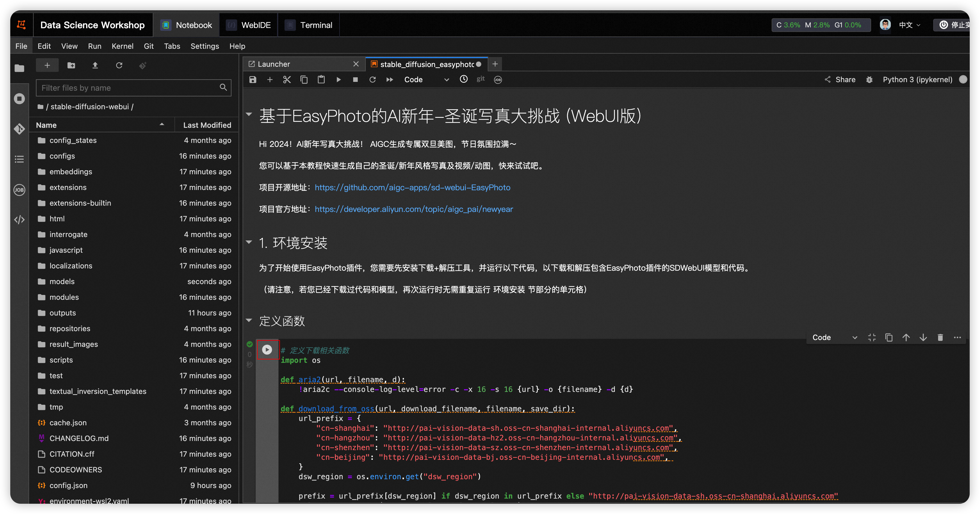Restart the kernel from the notebook toolbar
The image size is (980, 514).
tap(373, 80)
